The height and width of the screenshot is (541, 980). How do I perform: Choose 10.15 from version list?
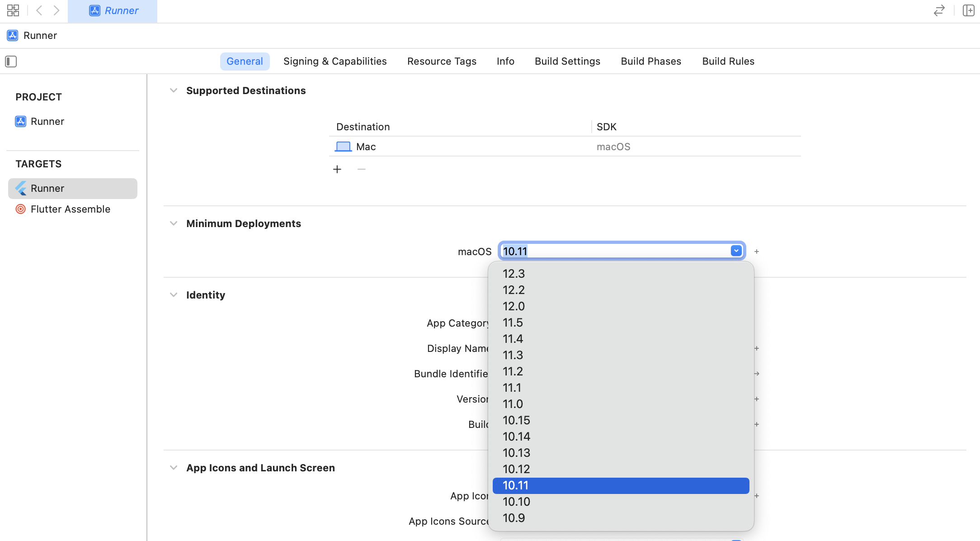pyautogui.click(x=516, y=420)
